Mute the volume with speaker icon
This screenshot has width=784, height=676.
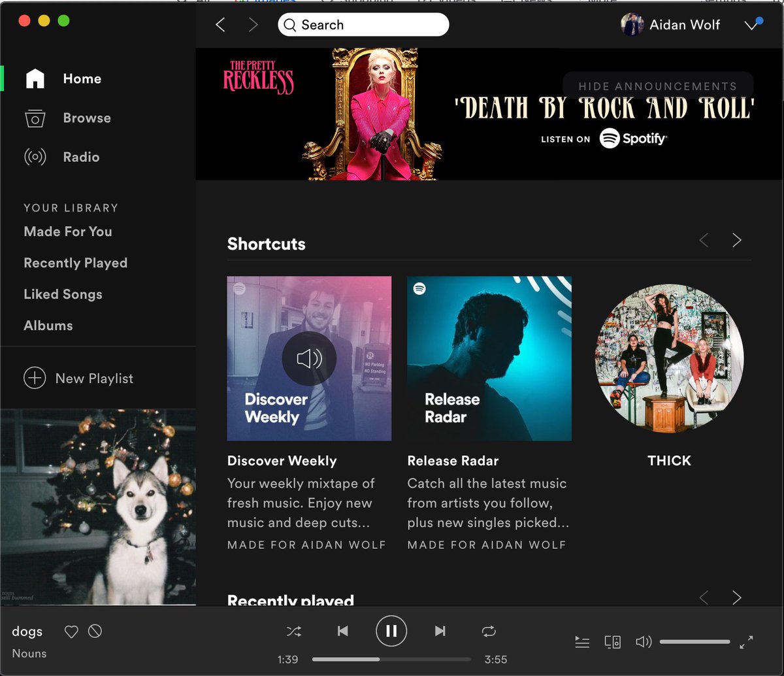point(644,642)
